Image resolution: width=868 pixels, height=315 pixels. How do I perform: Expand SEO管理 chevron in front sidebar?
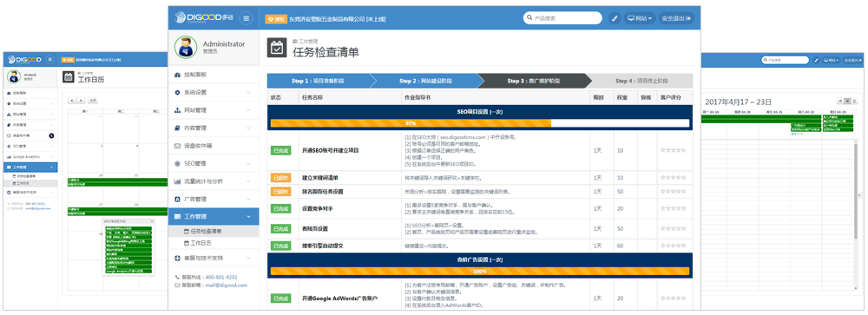[248, 164]
